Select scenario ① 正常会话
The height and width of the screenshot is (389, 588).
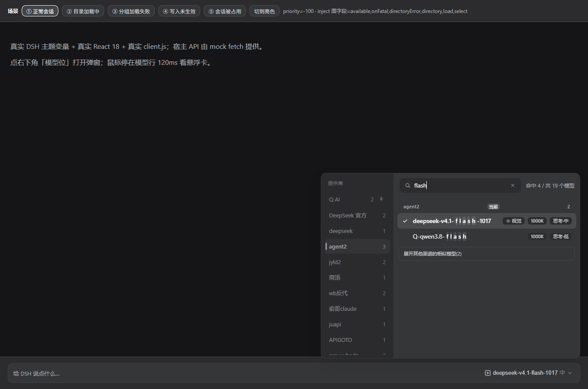(40, 11)
